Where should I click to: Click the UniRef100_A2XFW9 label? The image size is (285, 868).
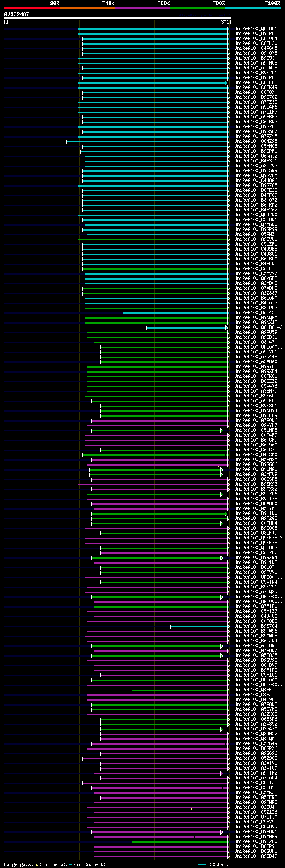coord(256,474)
